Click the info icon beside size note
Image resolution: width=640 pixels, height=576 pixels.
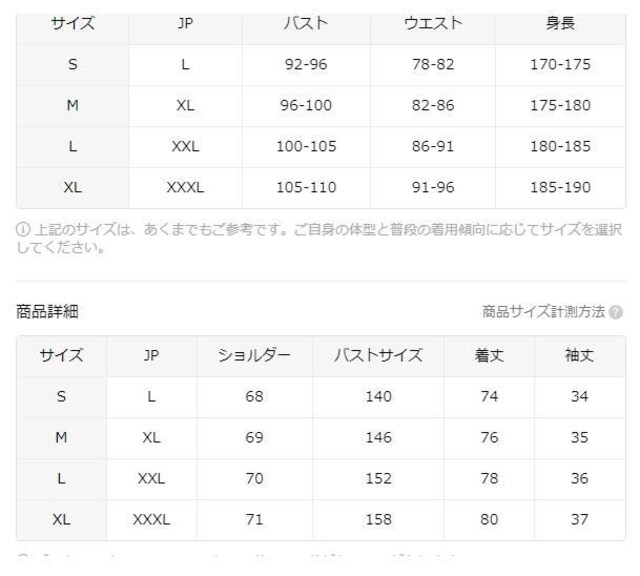click(23, 229)
